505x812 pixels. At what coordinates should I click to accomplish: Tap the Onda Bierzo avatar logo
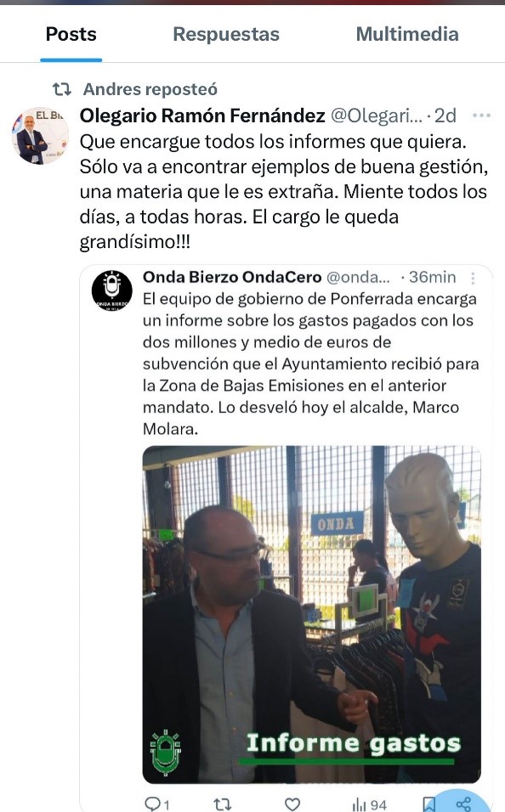(112, 290)
